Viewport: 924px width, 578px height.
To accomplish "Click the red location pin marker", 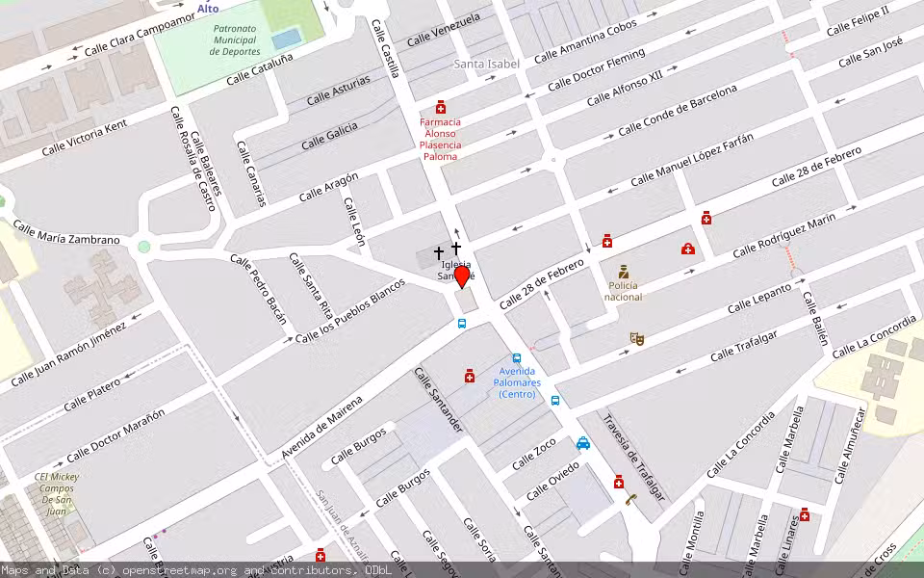I will pyautogui.click(x=462, y=276).
